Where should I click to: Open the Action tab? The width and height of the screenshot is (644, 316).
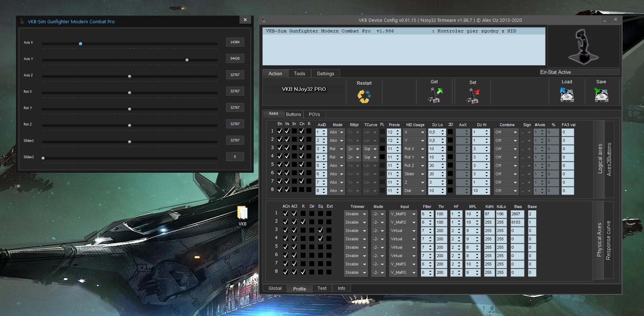coord(275,73)
